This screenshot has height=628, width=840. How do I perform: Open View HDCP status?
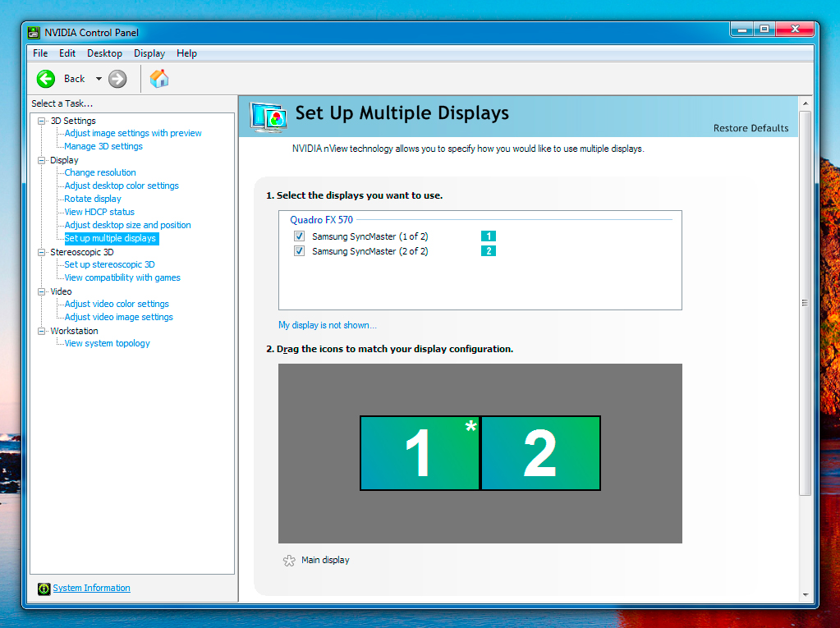click(x=99, y=212)
